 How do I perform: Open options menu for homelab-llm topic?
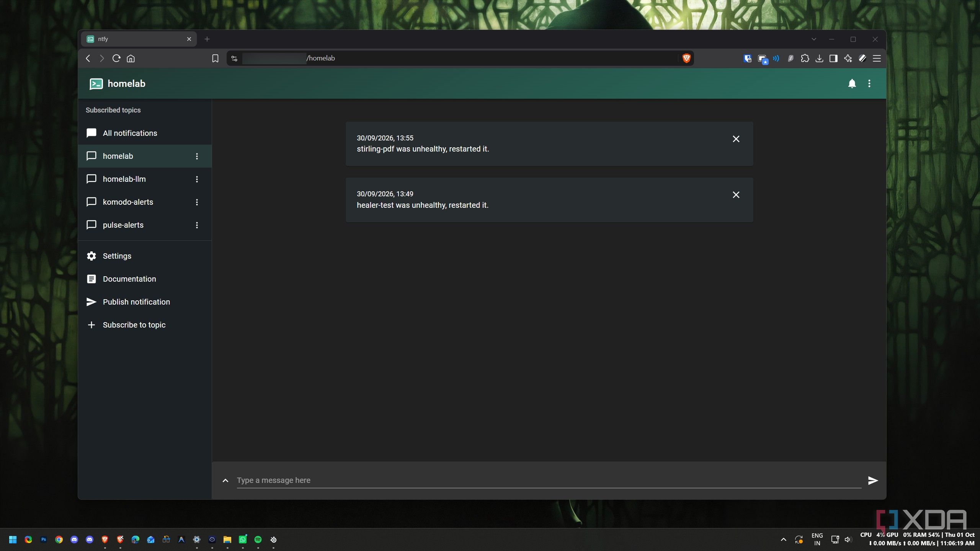click(x=197, y=179)
